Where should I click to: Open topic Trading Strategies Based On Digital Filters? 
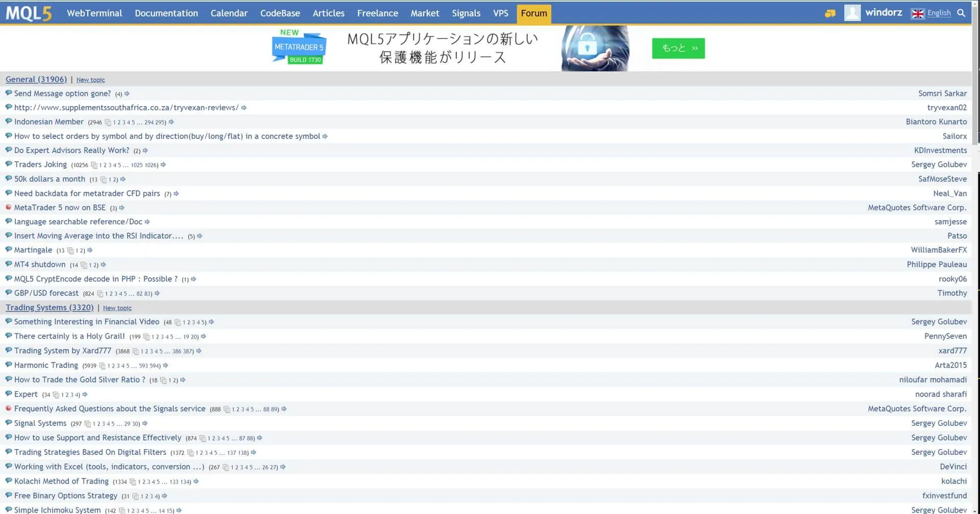tap(90, 452)
